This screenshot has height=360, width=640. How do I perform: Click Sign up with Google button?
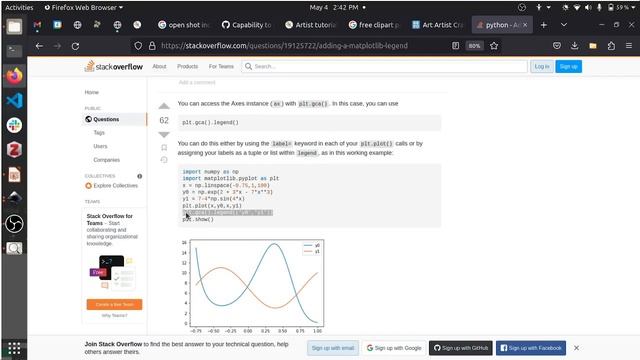394,348
